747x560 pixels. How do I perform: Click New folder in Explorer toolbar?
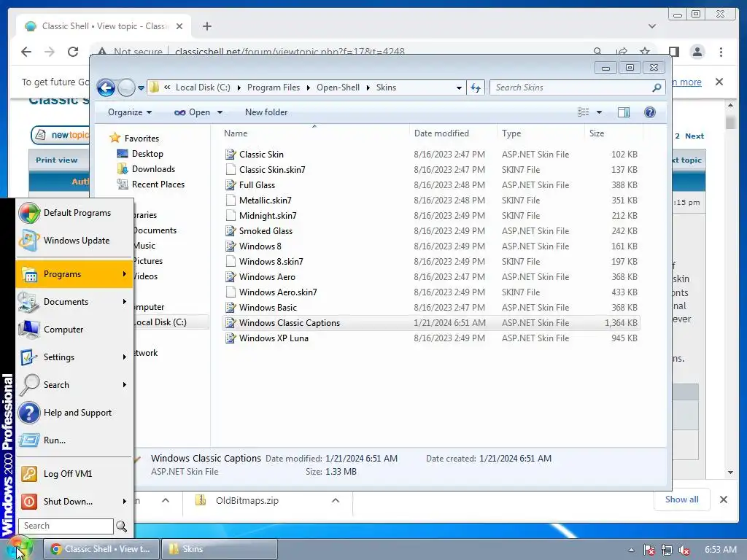click(266, 112)
